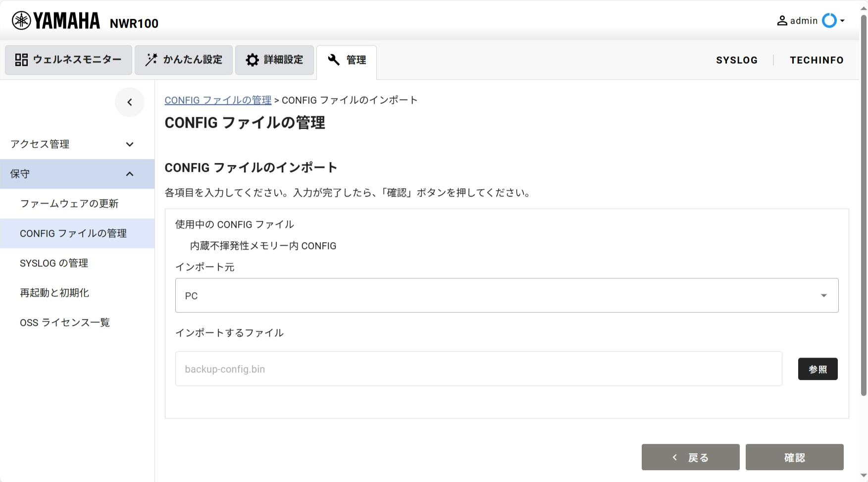The width and height of the screenshot is (868, 482).
Task: Switch to the 詳細設定 gear tab
Action: (x=274, y=60)
